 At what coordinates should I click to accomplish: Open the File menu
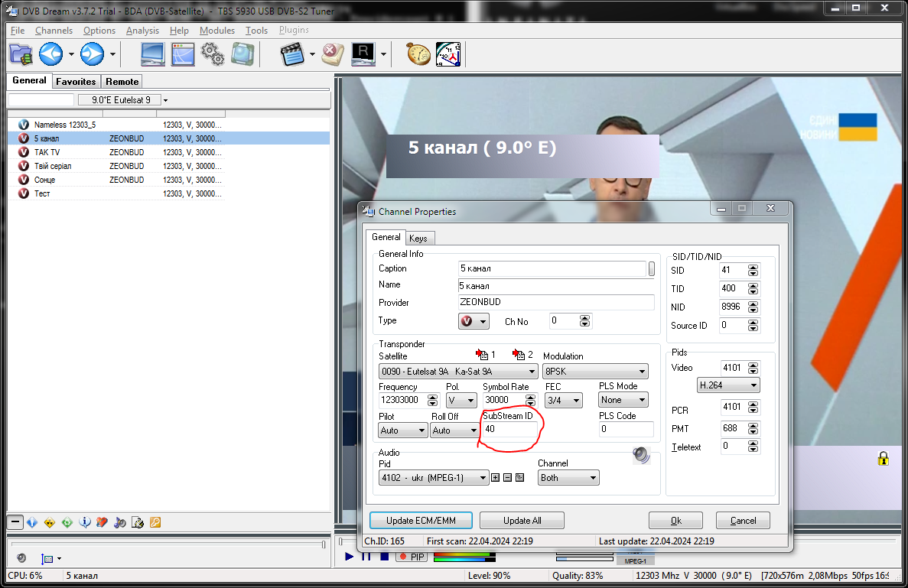18,30
